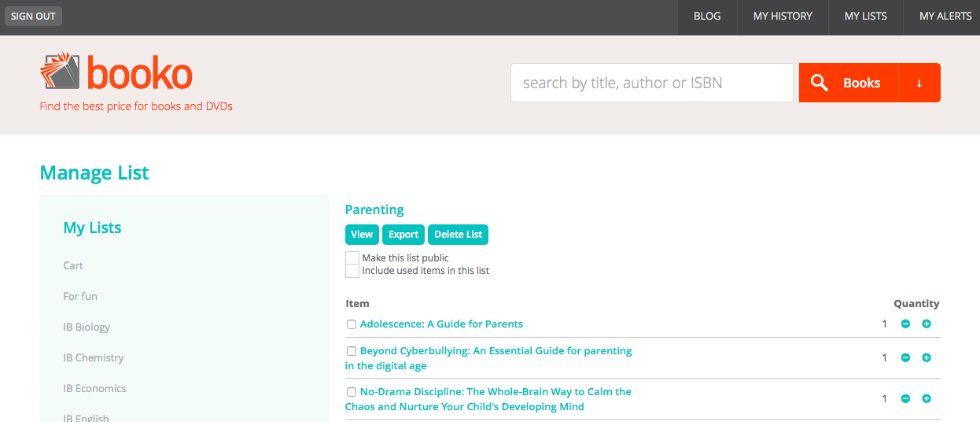Open the IB Chemistry list in sidebar
This screenshot has height=422, width=980.
click(94, 357)
